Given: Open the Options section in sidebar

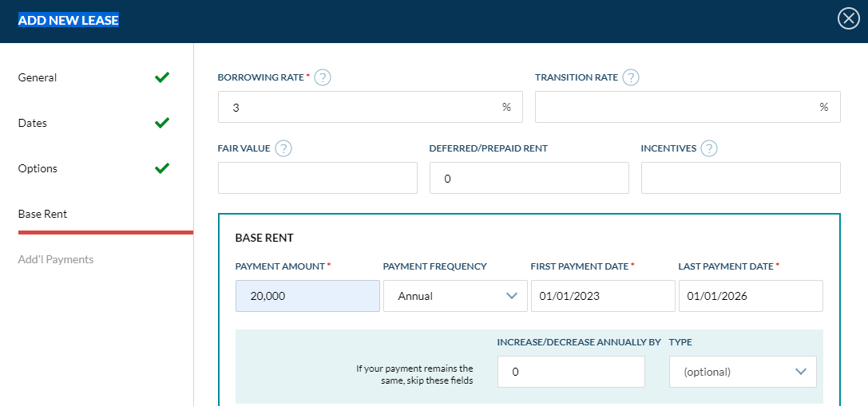Looking at the screenshot, I should coord(38,169).
